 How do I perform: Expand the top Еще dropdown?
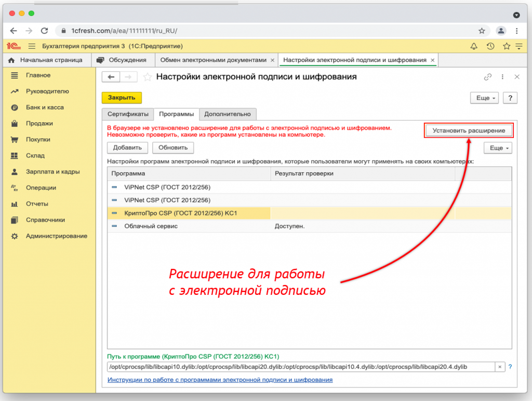tap(484, 98)
